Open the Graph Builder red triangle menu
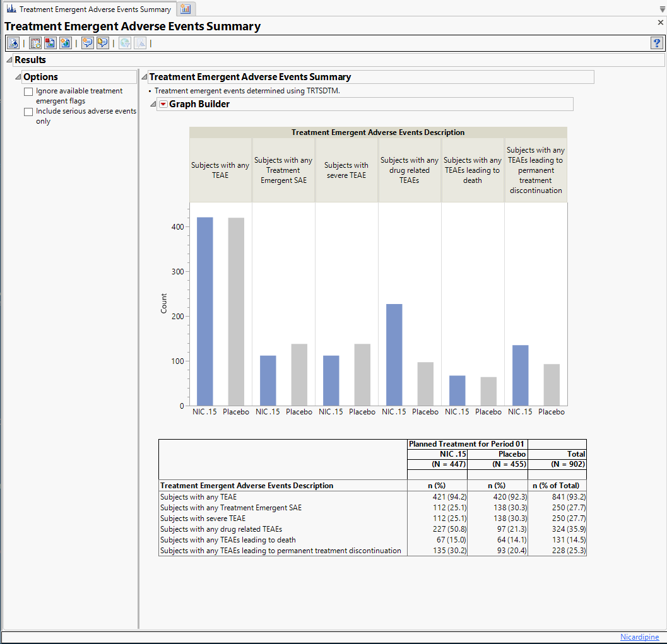Viewport: 667px width, 644px height. [x=163, y=105]
